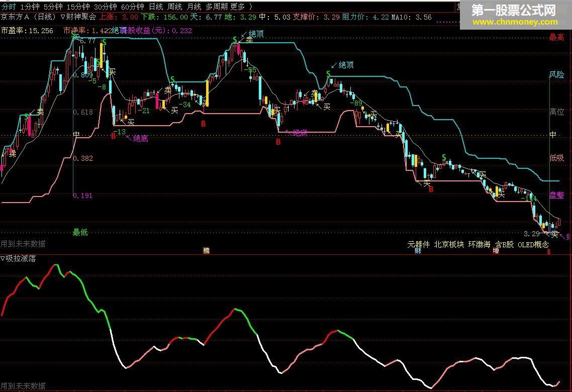Click the 6.77 peak price label

point(88,41)
